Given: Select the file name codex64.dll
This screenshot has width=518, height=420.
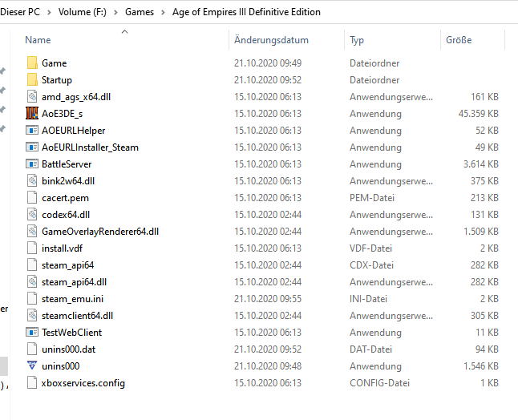Looking at the screenshot, I should click(66, 215).
